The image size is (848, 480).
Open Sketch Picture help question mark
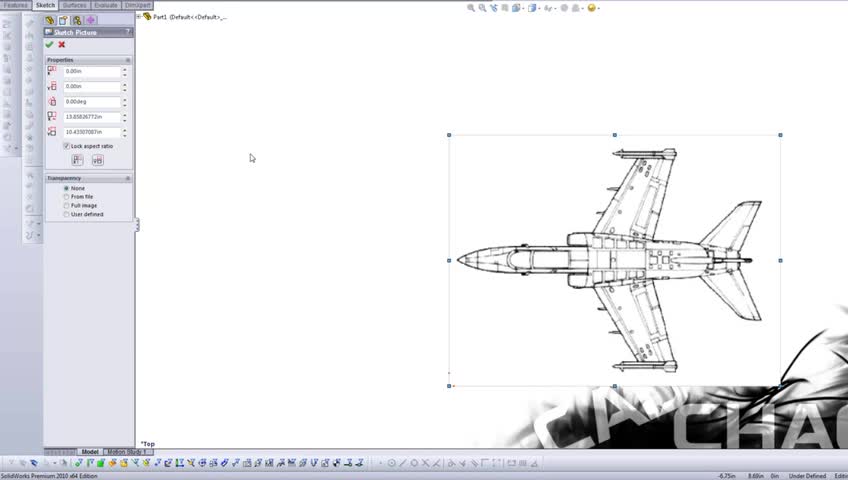pos(128,32)
